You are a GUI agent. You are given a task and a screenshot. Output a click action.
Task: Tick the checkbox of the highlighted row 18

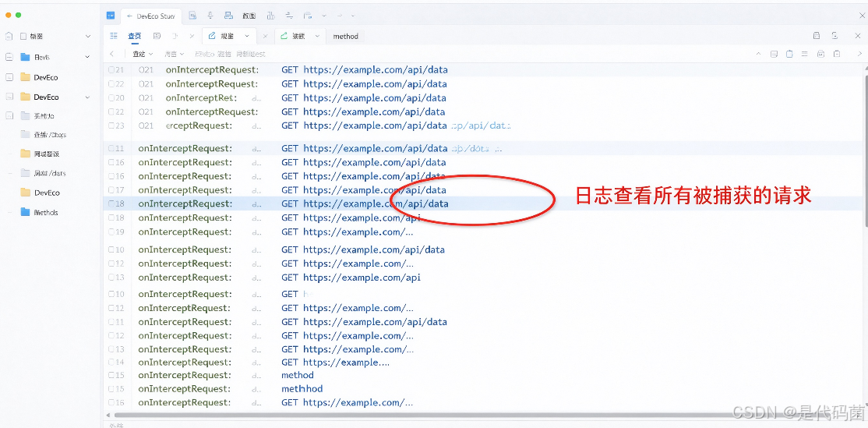pos(111,203)
